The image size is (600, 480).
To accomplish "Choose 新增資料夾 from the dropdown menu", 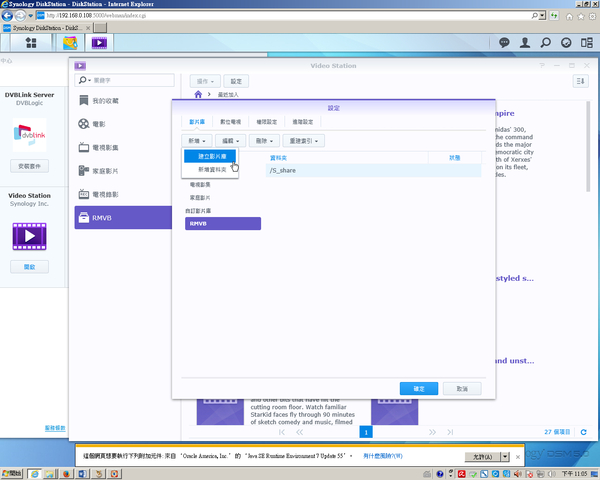I will point(211,171).
